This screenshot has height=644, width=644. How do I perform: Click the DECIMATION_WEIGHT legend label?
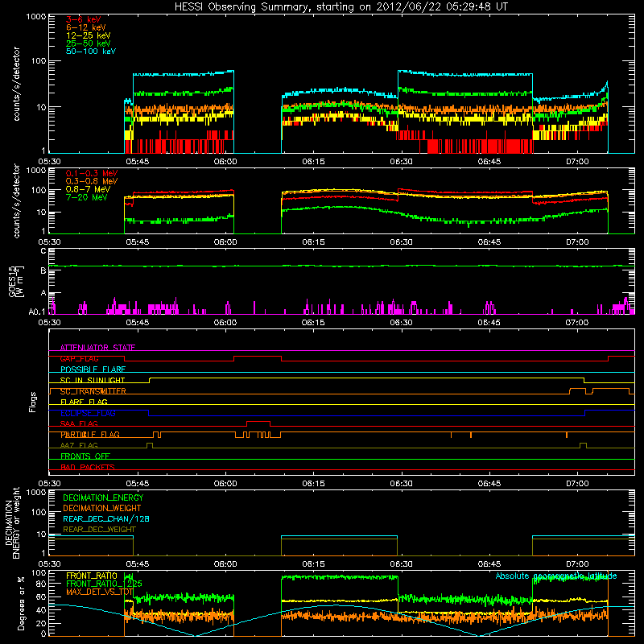point(102,508)
